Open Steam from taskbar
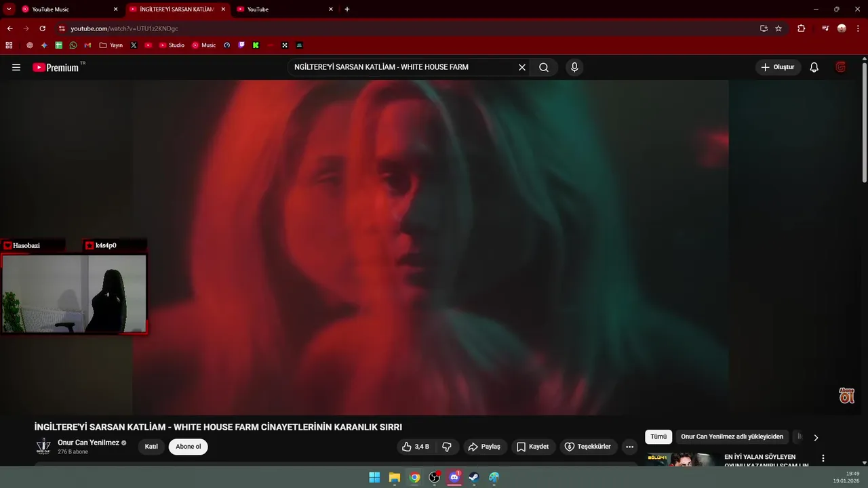The width and height of the screenshot is (868, 488). click(x=474, y=477)
